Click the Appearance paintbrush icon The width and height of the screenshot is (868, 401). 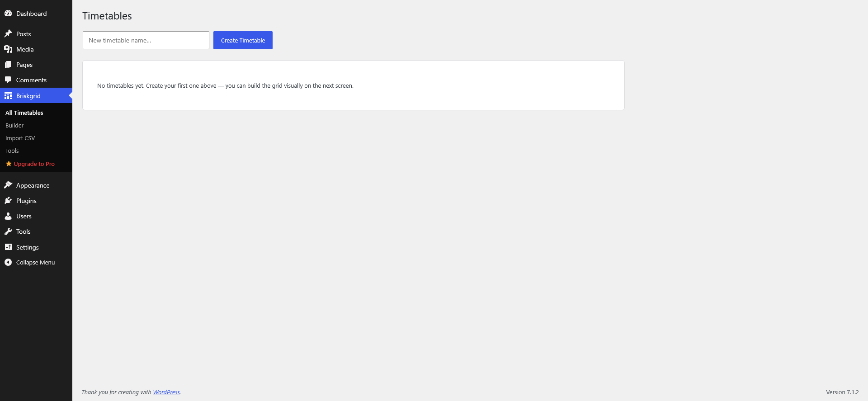click(x=8, y=185)
